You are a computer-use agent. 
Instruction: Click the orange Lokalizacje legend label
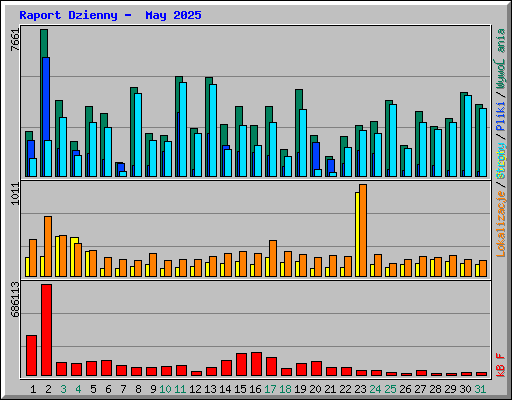click(501, 223)
